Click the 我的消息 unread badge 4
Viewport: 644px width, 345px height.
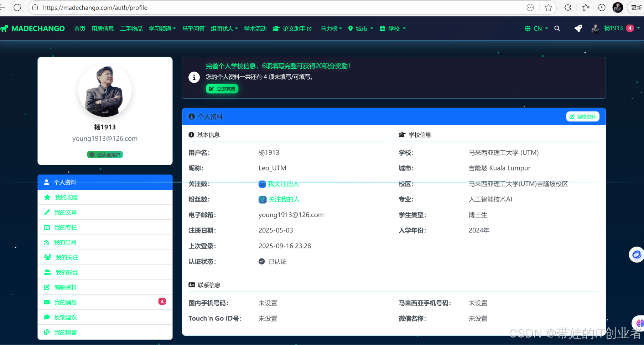162,301
